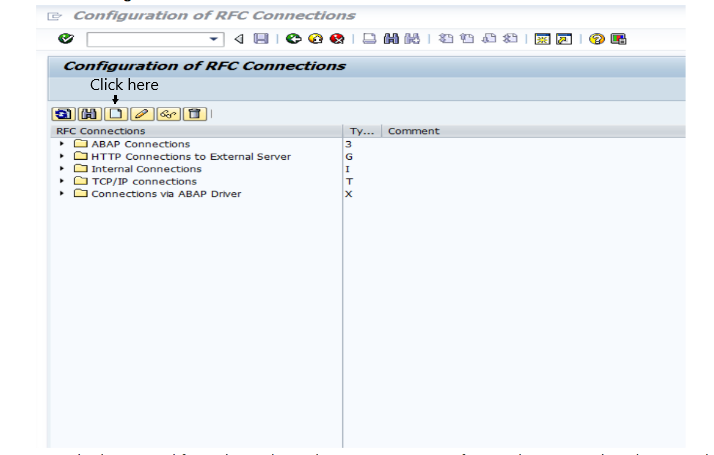Click type value X for ABAP Driver connections
This screenshot has width=714, height=455.
349,194
